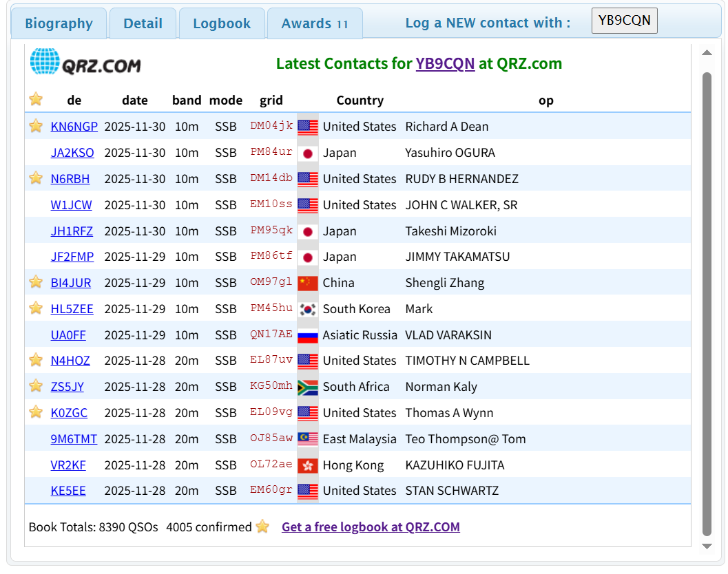Viewport: 728px width, 574px height.
Task: Switch to the Logbook tab
Action: tap(222, 23)
